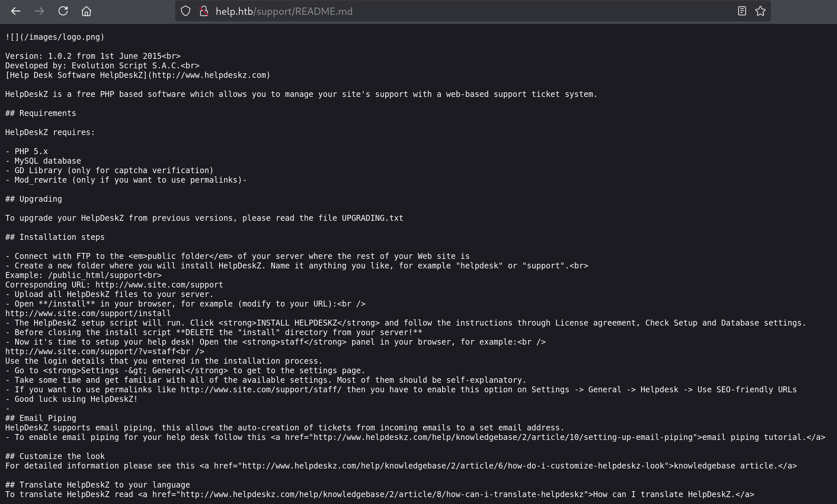The image size is (837, 504).
Task: Open the browser home page
Action: [x=86, y=11]
